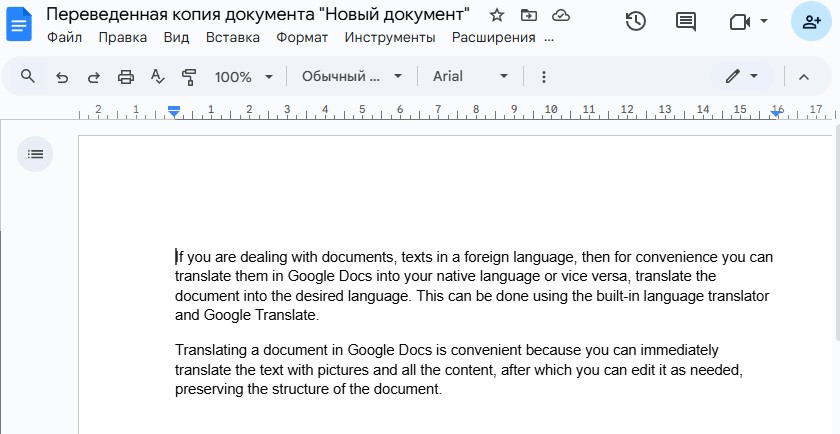Screen dimensions: 840x434
Task: Open the Обычный paragraph style dropdown
Action: [x=351, y=77]
